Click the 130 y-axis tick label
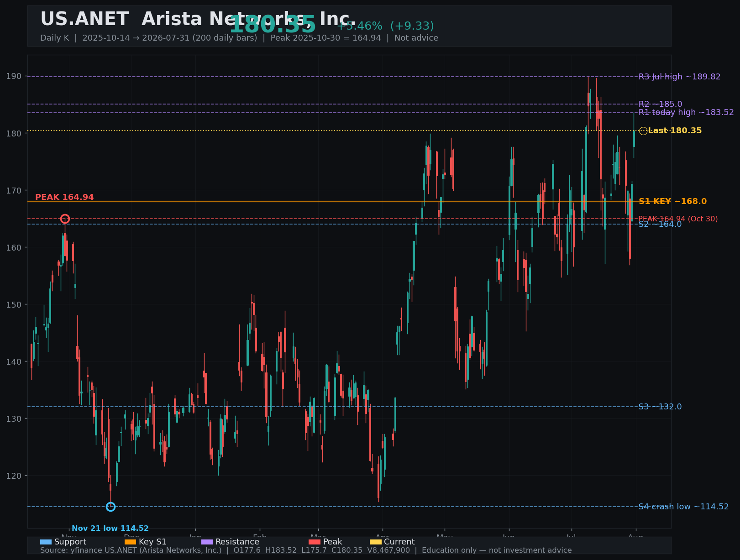 14,419
